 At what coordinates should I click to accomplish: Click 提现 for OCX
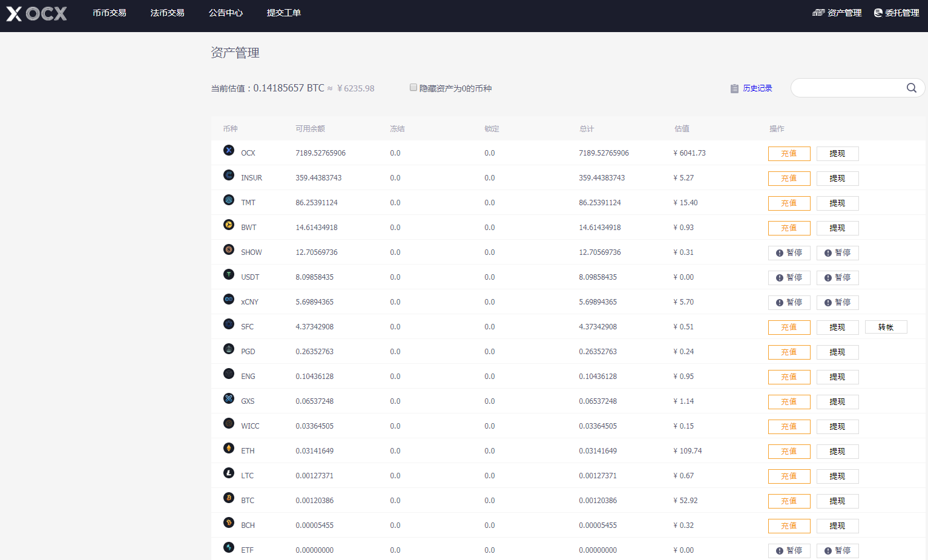(x=838, y=154)
